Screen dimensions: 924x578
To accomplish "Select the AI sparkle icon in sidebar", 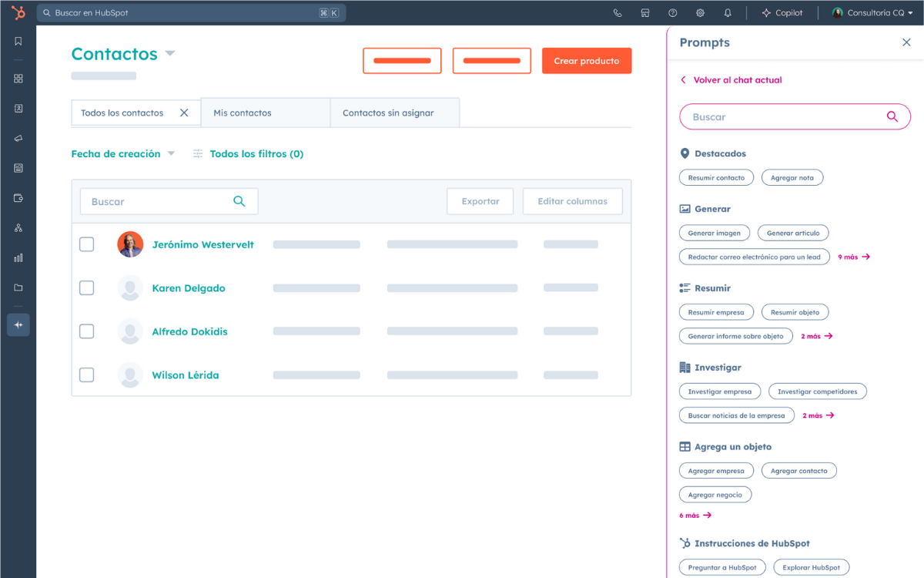I will (18, 325).
